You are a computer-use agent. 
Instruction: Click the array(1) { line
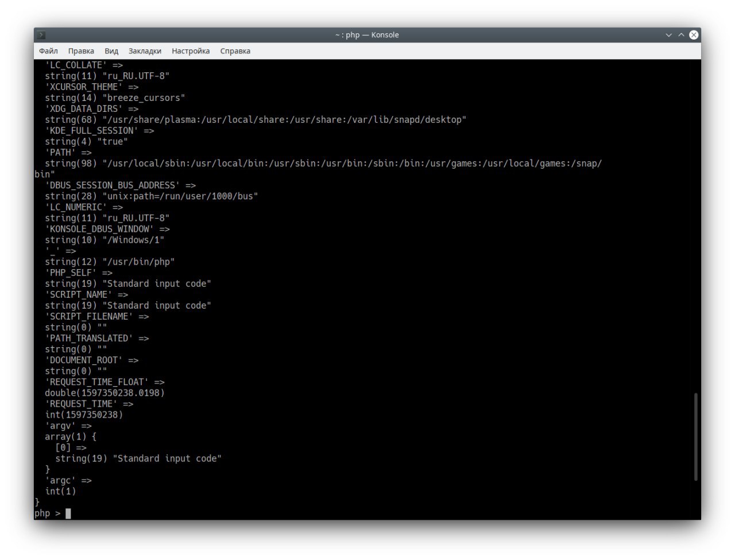(71, 437)
